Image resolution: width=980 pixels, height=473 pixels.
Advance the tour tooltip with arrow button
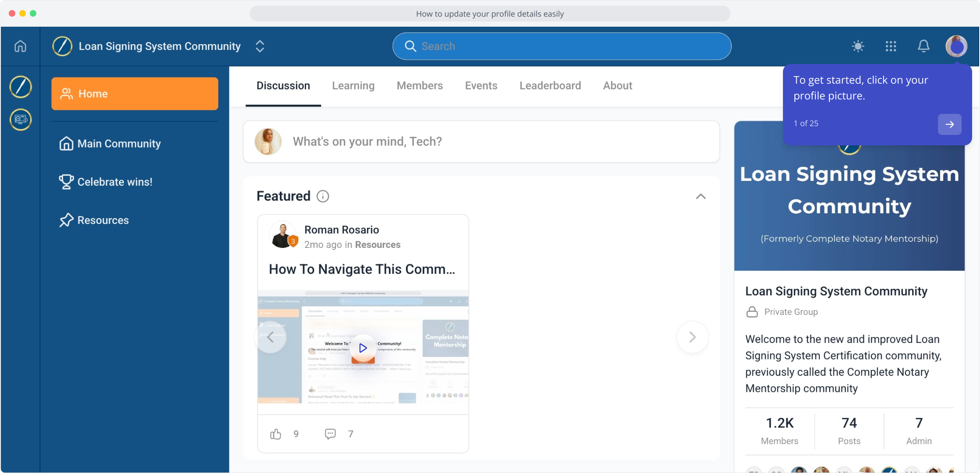click(x=949, y=124)
